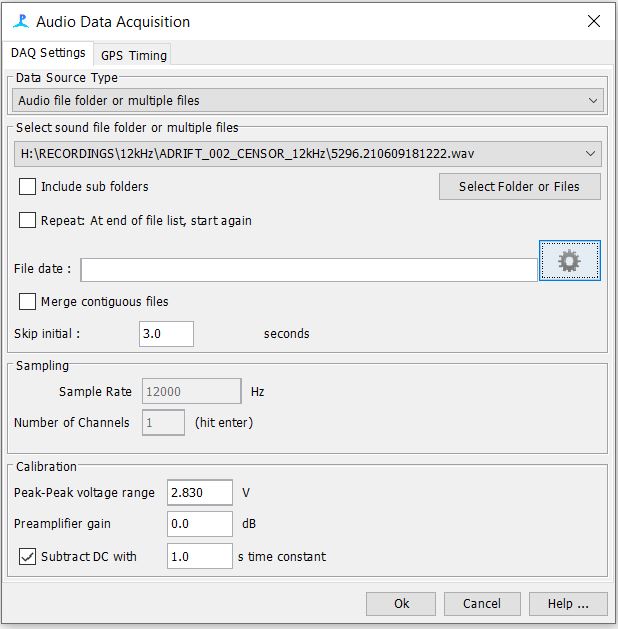The height and width of the screenshot is (629, 618).
Task: Toggle Repeat at end of file list
Action: tap(28, 221)
